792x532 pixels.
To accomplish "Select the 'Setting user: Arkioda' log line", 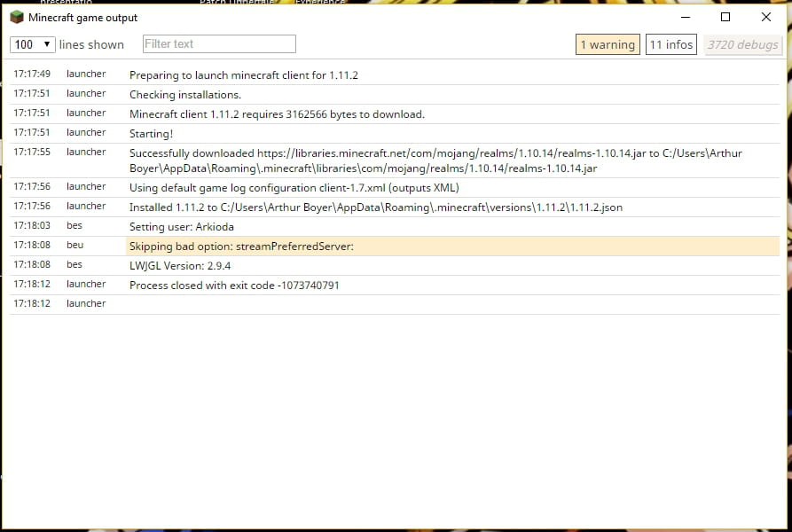I will coord(395,227).
